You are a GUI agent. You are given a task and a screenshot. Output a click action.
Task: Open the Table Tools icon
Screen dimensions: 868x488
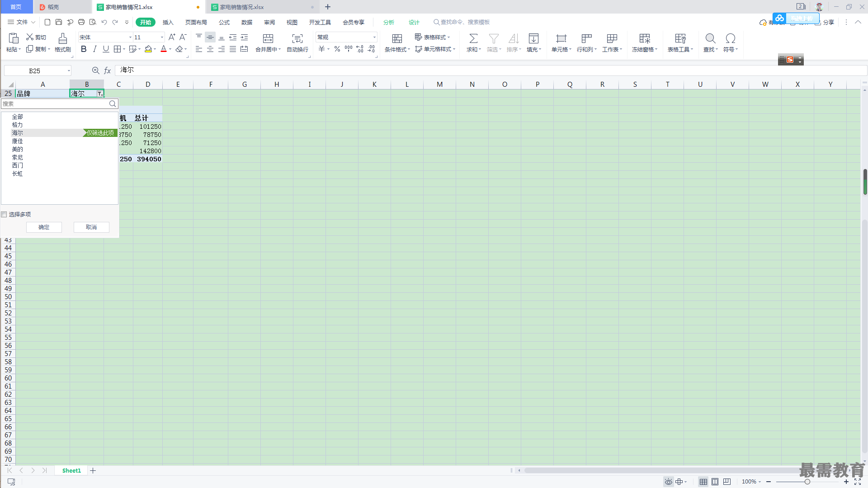coord(680,39)
